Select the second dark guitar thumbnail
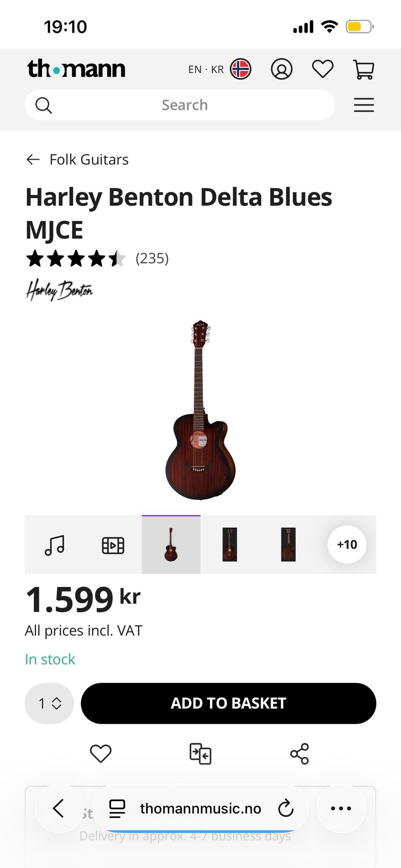 pyautogui.click(x=288, y=545)
